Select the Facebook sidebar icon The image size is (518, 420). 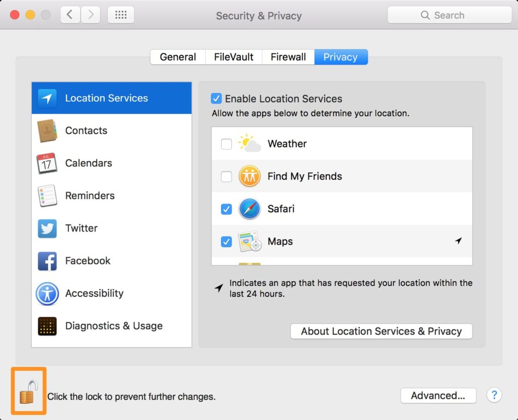pyautogui.click(x=47, y=261)
